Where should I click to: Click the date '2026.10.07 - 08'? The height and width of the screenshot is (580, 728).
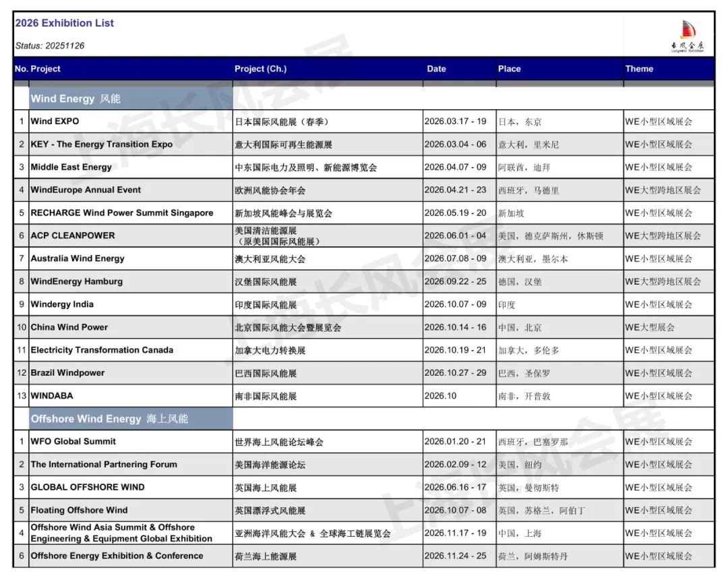click(x=456, y=510)
